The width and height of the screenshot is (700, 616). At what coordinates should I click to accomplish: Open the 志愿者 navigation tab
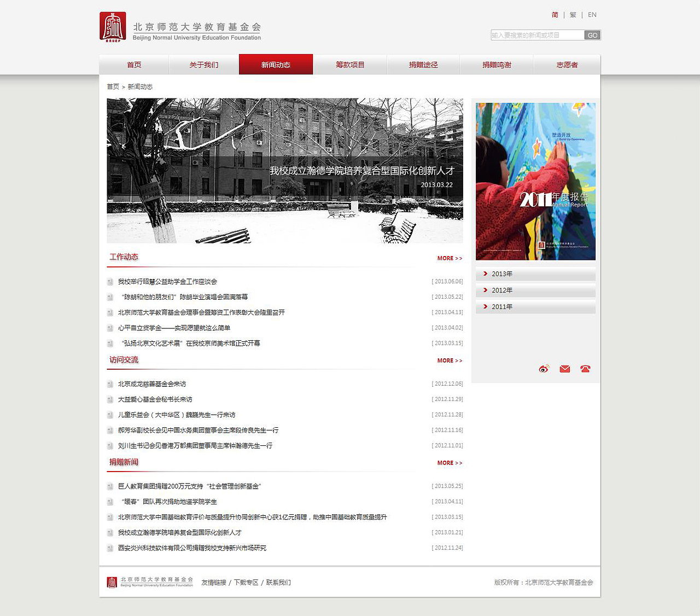567,65
